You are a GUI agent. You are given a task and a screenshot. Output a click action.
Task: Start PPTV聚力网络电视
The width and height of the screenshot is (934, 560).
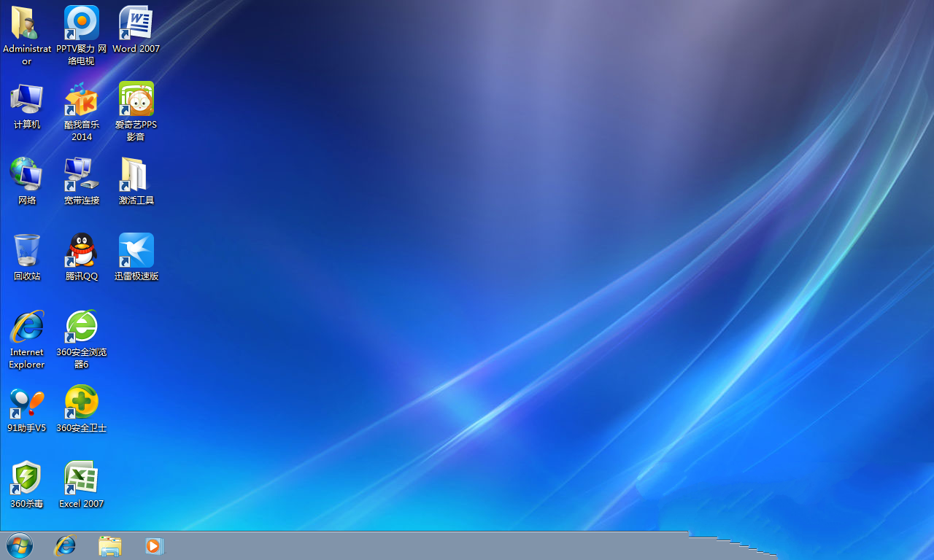point(81,23)
